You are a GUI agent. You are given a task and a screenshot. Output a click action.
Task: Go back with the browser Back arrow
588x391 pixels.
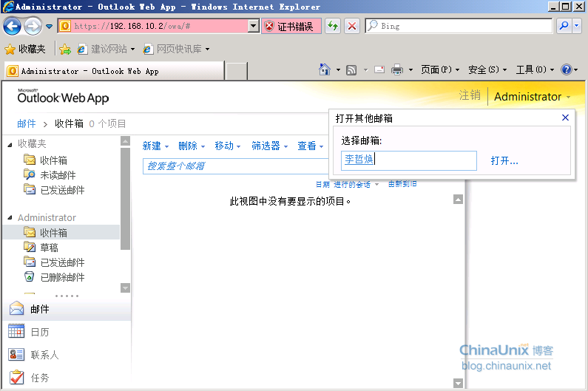click(x=12, y=27)
